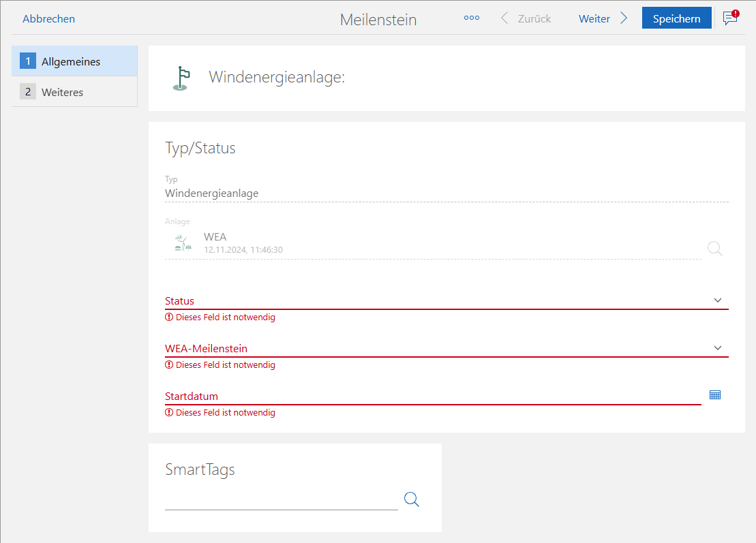Screen dimensions: 756x543
Task: Select the Allgemeines tab
Action: tap(74, 61)
